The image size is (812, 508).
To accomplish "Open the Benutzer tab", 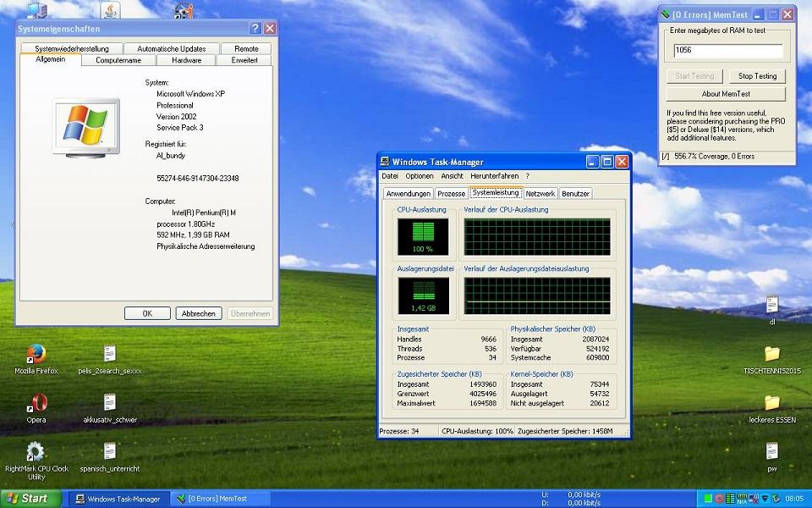I will pos(575,193).
